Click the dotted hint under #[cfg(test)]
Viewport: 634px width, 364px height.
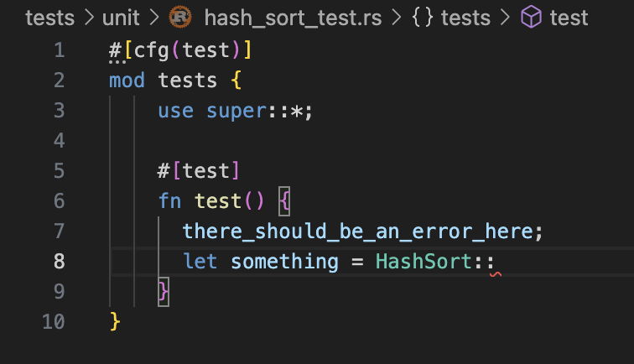117,62
